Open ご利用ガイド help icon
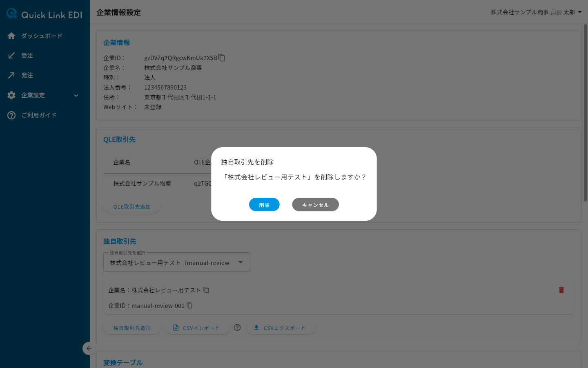The height and width of the screenshot is (368, 588). pos(11,115)
